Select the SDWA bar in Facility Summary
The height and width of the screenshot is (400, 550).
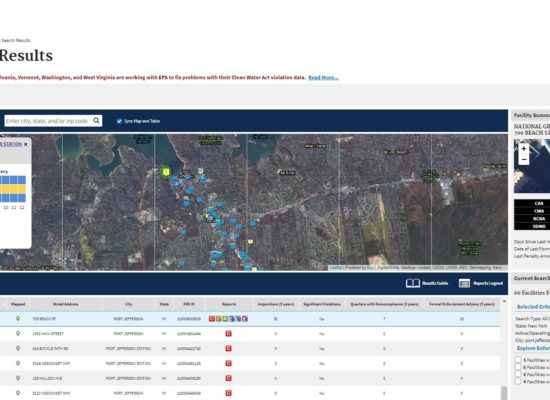point(532,226)
